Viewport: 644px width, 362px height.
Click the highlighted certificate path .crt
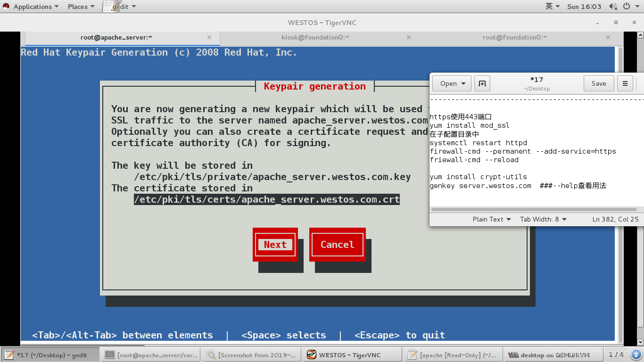[267, 199]
